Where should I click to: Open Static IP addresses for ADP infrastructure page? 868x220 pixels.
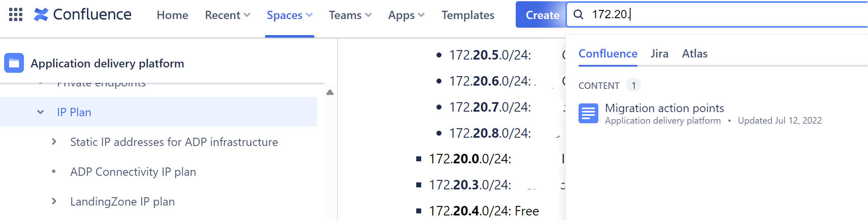(x=174, y=142)
